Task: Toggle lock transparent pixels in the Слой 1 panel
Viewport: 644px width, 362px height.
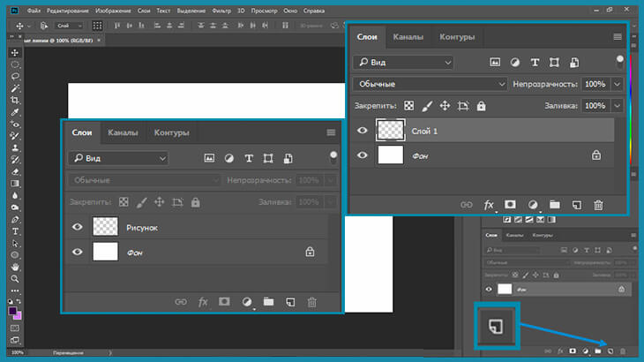Action: (408, 106)
